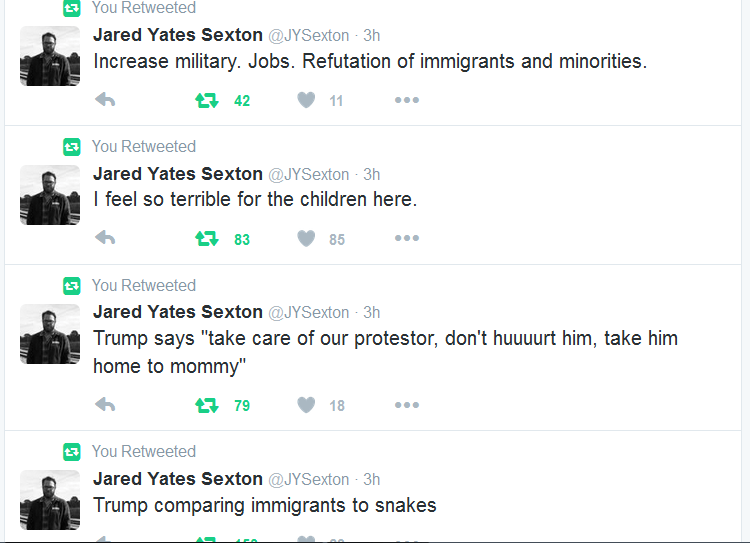
Task: Click the @JYSexton handle on "children here" tweet
Action: 309,174
